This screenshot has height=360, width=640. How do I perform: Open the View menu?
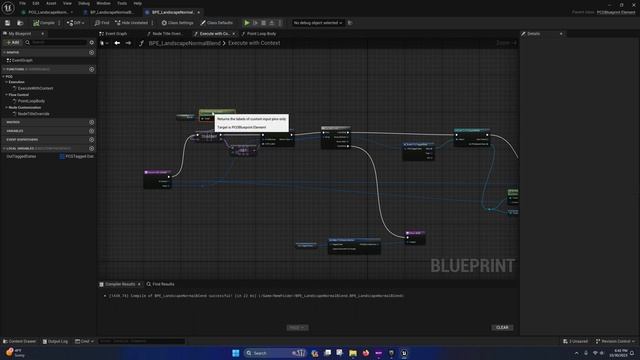point(67,3)
